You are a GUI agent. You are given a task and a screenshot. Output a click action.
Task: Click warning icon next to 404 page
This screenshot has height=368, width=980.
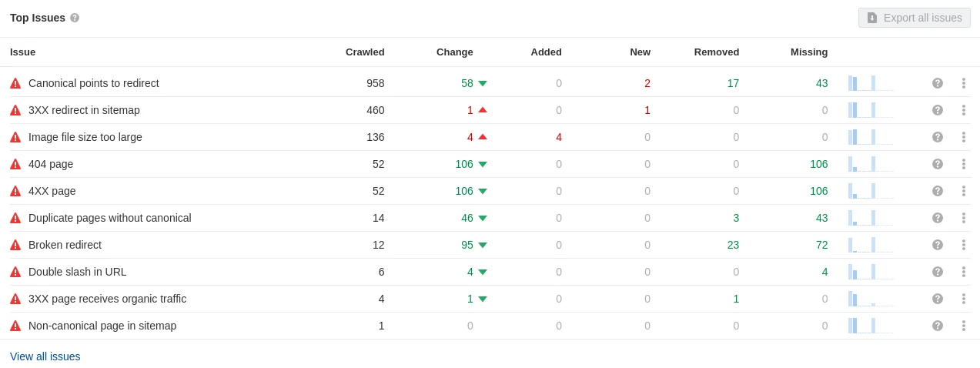click(x=15, y=164)
